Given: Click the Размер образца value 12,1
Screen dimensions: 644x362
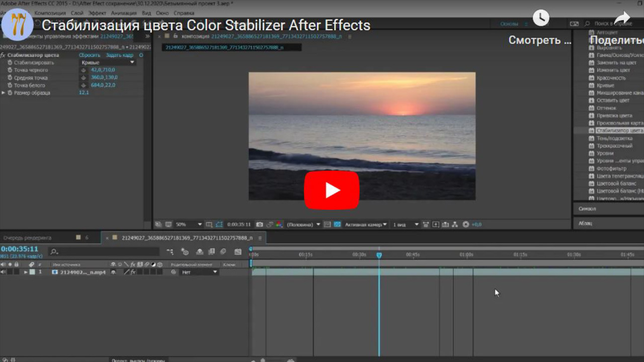Looking at the screenshot, I should click(x=83, y=92).
